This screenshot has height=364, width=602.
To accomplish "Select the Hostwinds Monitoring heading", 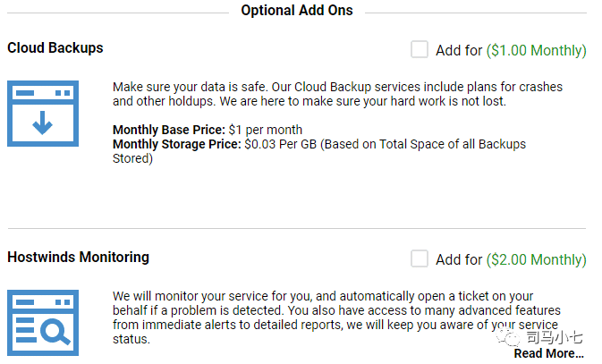I will point(79,257).
